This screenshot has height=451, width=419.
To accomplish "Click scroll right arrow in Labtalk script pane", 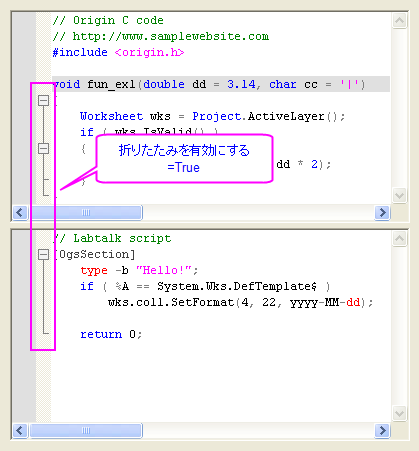I will pos(382,431).
